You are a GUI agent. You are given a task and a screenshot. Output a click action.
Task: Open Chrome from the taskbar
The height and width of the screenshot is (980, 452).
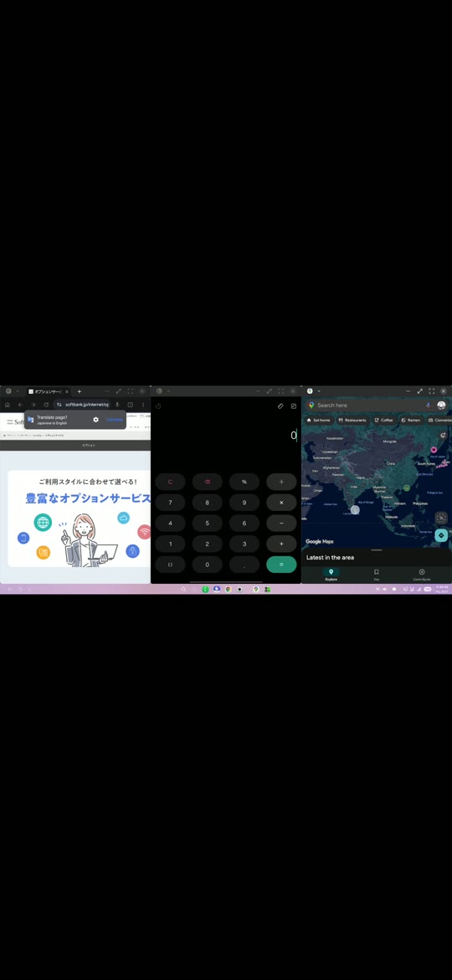pos(228,589)
